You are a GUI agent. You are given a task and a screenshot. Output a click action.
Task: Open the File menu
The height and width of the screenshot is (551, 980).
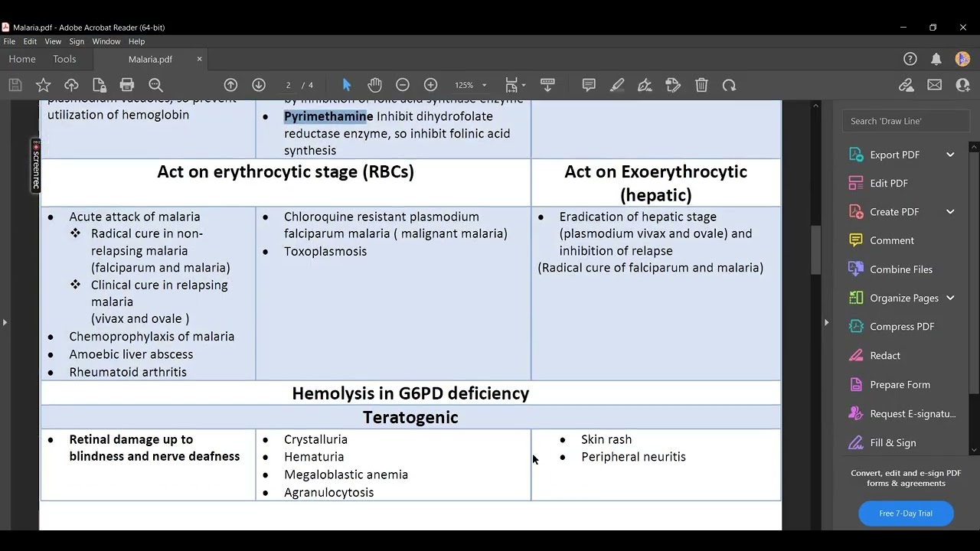coord(9,41)
